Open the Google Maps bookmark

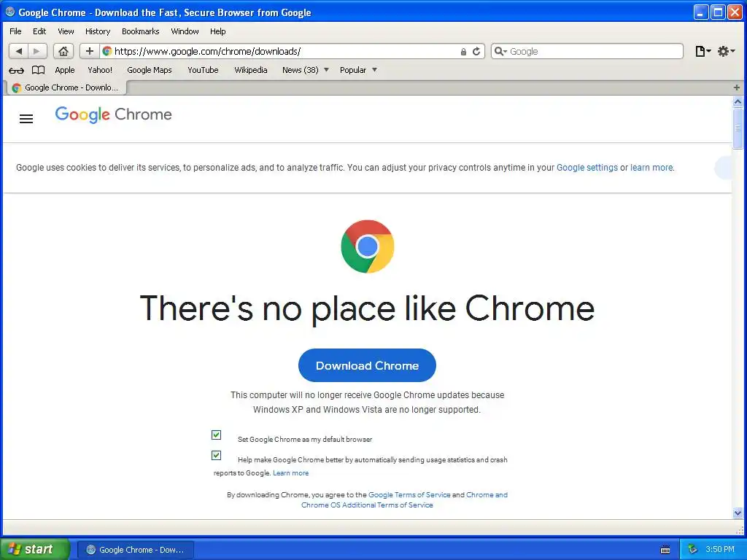[149, 70]
